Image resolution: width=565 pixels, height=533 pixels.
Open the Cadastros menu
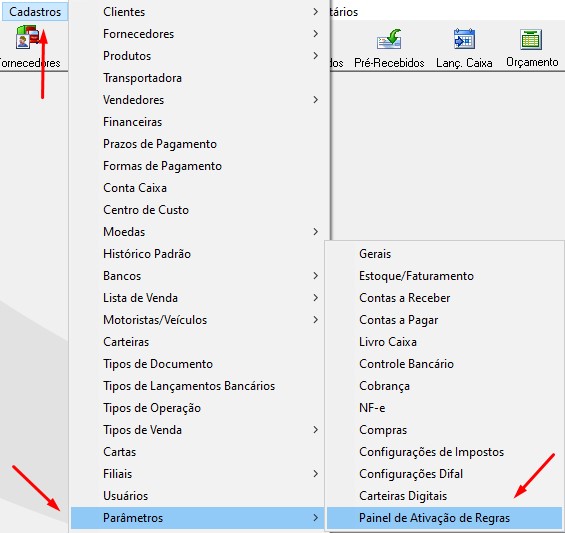coord(35,12)
